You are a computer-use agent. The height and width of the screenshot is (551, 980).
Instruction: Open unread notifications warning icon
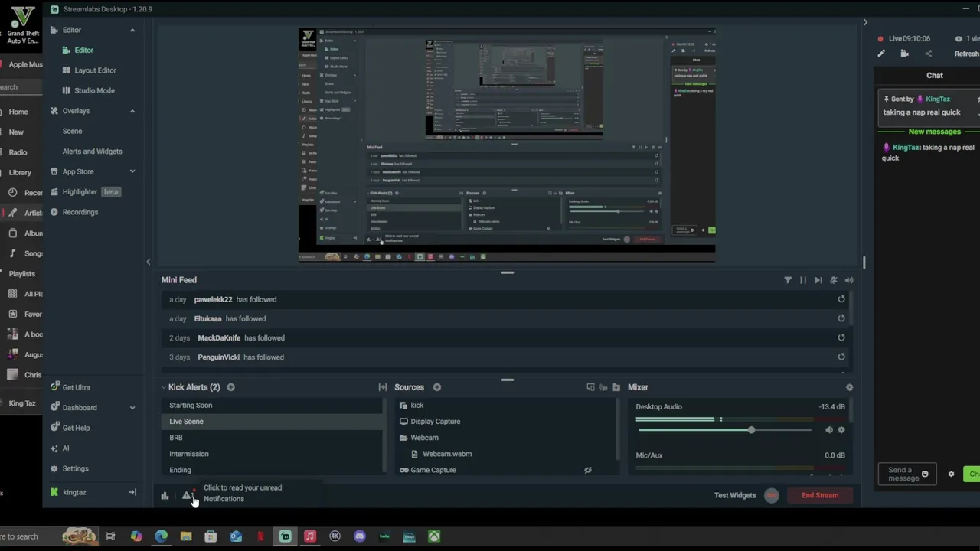click(186, 496)
